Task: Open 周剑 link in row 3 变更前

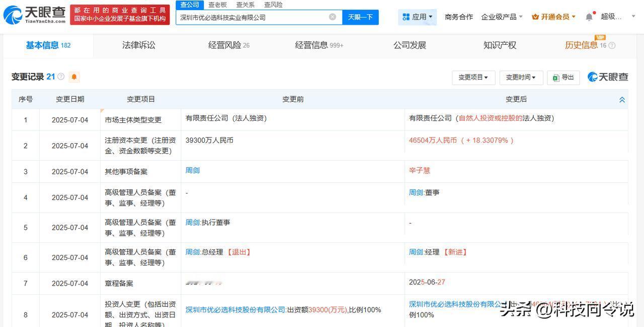Action: [193, 170]
